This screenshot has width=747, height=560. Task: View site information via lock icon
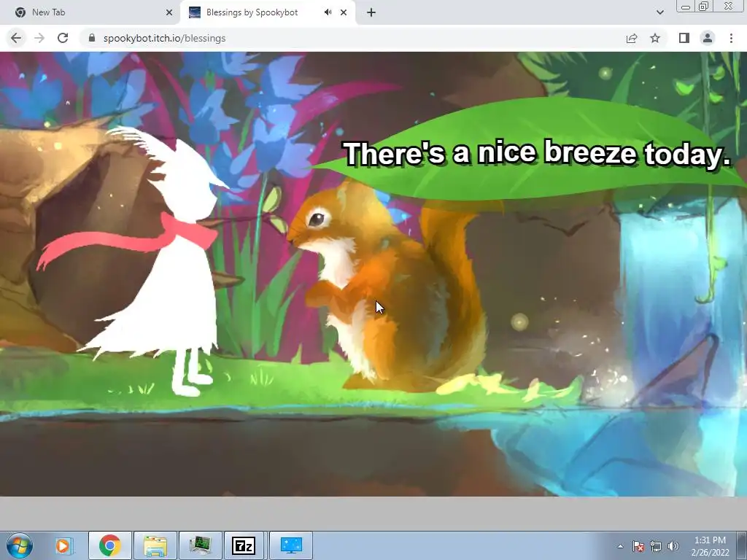pyautogui.click(x=92, y=38)
